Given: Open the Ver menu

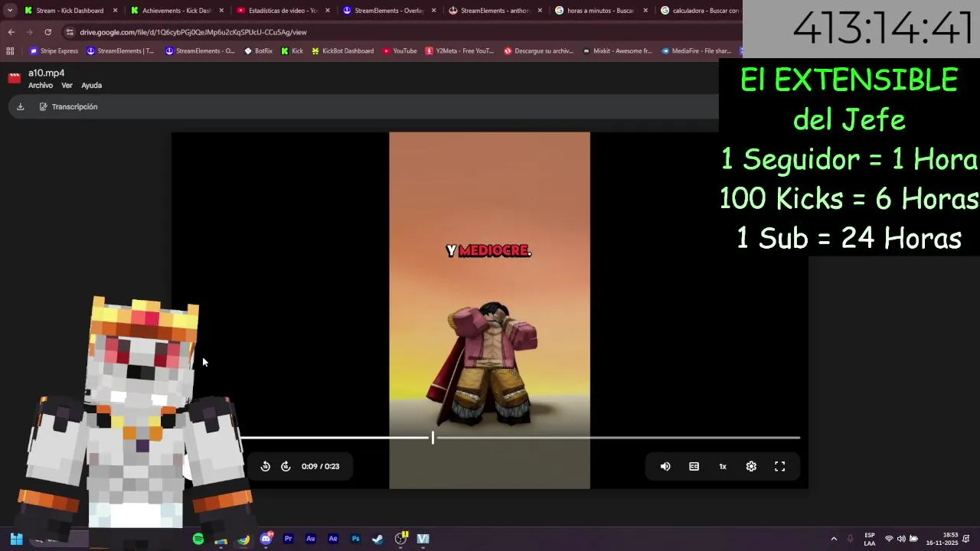Looking at the screenshot, I should pos(67,86).
